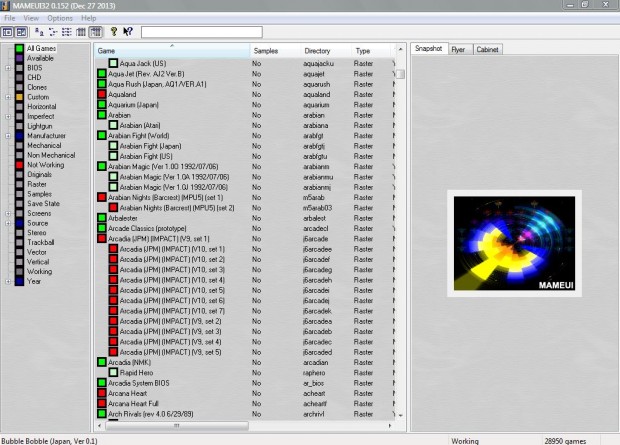Screen dimensions: 620x445
Task: Switch to the Cabinet tab
Action: [488, 49]
